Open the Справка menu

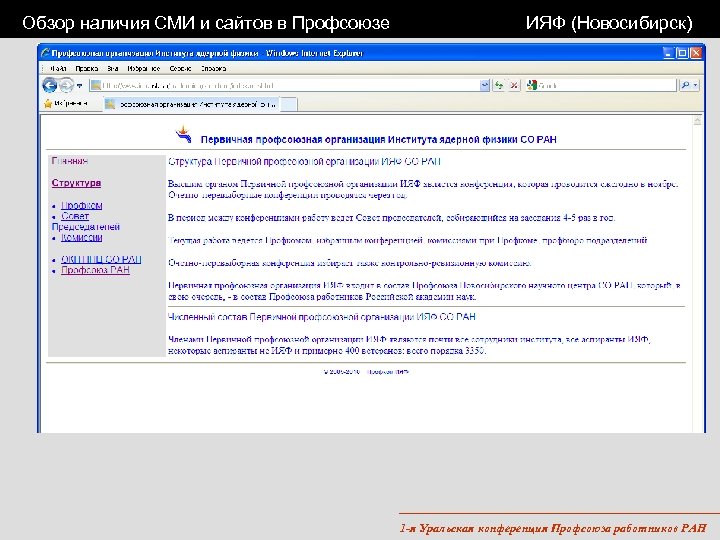tap(213, 68)
